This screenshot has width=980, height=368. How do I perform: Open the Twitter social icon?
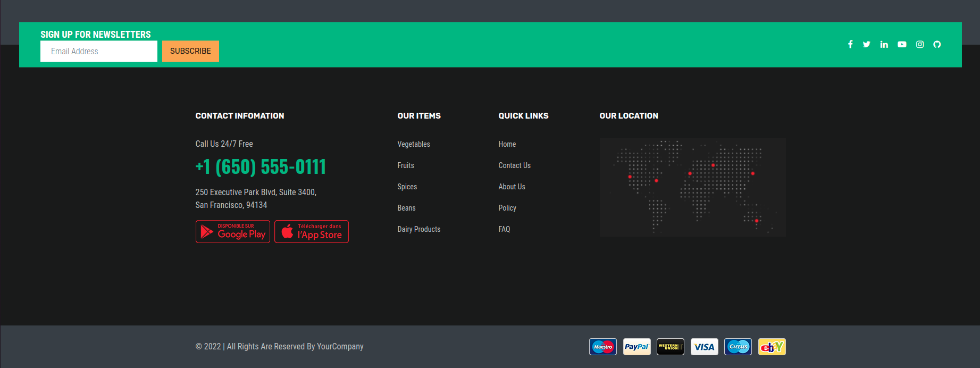tap(867, 45)
